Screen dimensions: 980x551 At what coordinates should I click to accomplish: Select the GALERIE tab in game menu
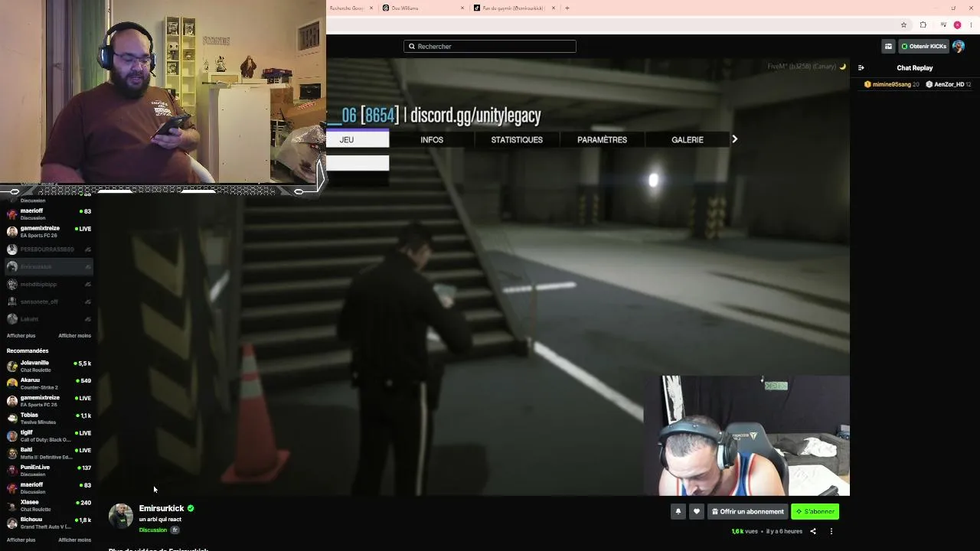[x=688, y=139]
